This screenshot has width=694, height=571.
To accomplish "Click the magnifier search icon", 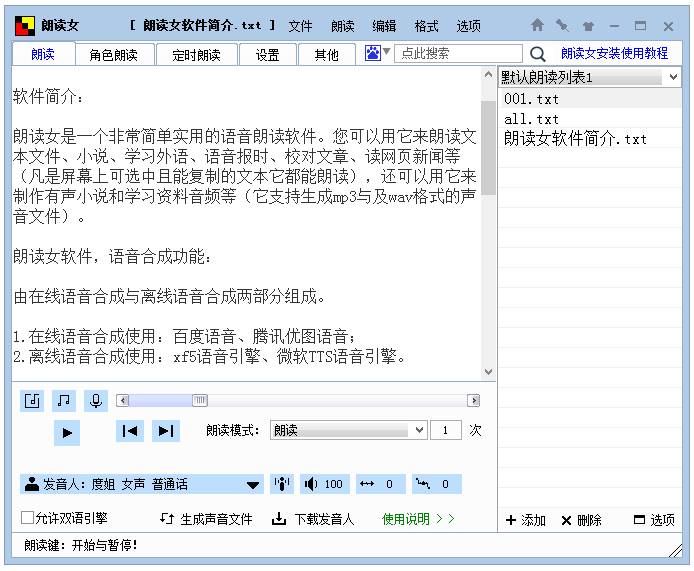I will coord(538,54).
